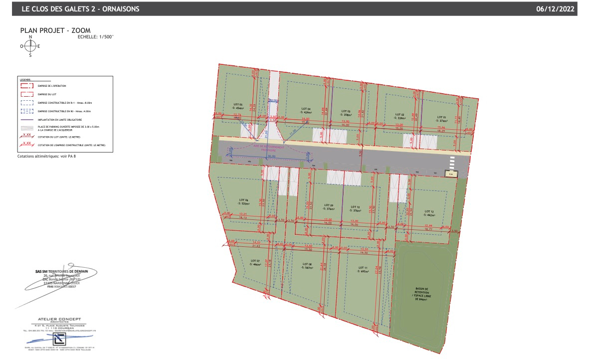Image resolution: width=594 pixels, height=364 pixels.
Task: Select LOT 11 with 692m² area
Action: pyautogui.click(x=363, y=269)
